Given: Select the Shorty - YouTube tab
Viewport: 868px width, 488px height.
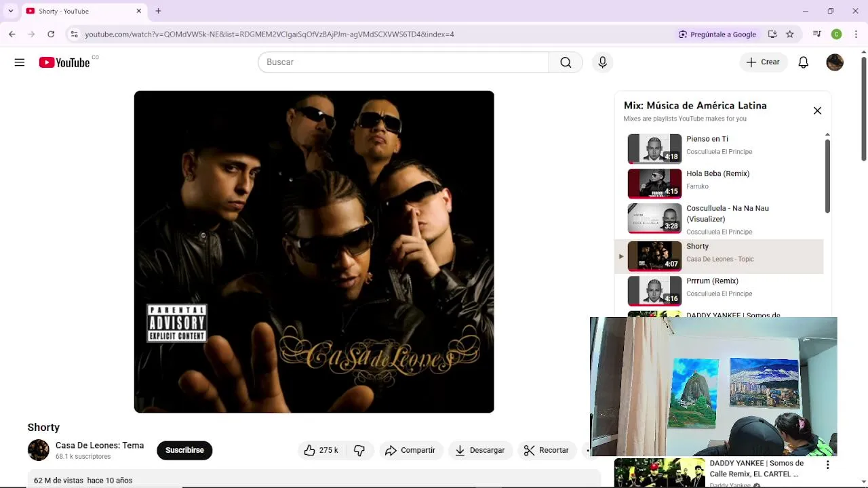Looking at the screenshot, I should pos(84,11).
